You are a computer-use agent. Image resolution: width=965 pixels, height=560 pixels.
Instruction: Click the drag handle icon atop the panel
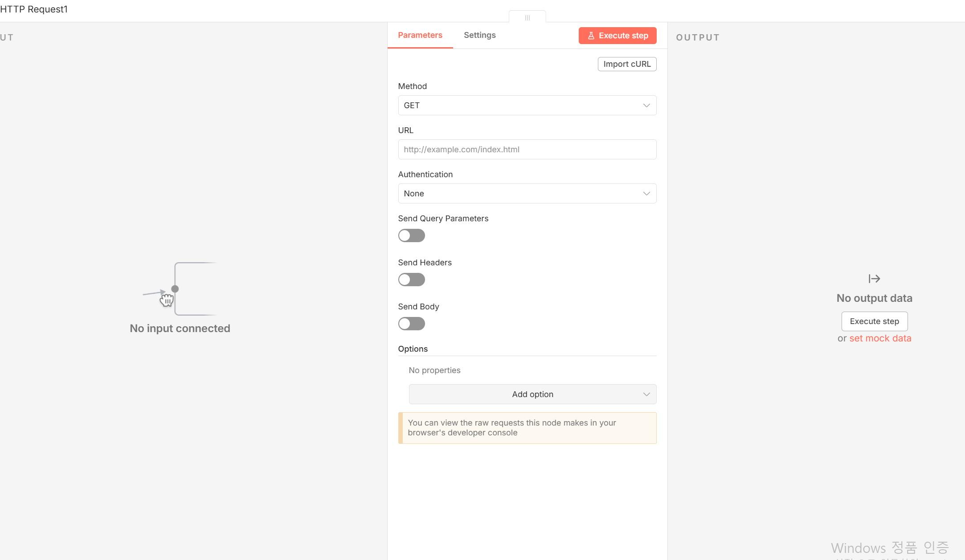tap(527, 18)
